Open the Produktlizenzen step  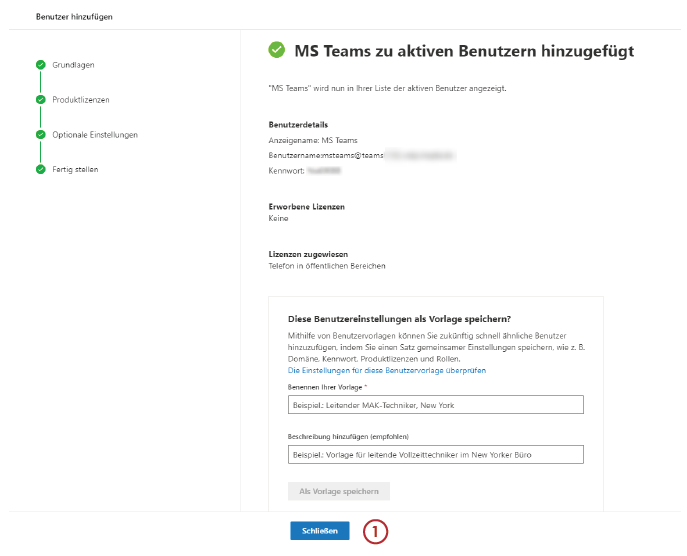[81, 100]
